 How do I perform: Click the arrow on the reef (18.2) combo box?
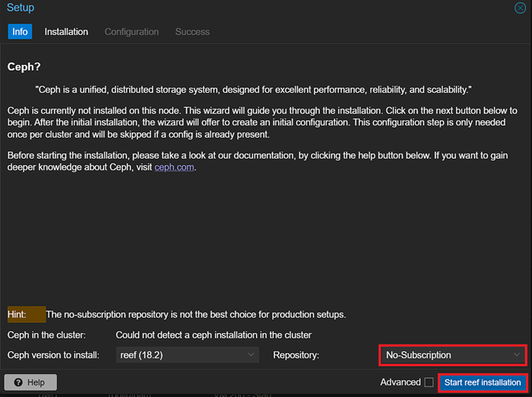click(252, 355)
